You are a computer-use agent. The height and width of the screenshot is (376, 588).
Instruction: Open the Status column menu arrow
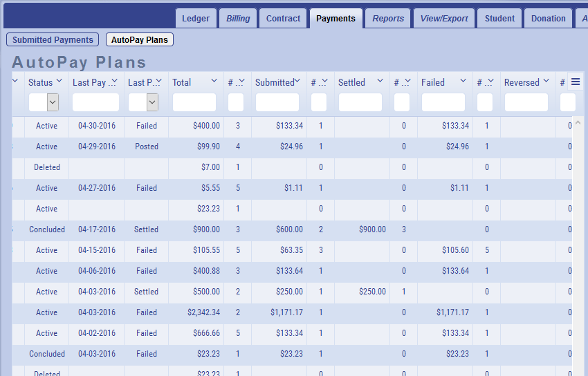pos(61,82)
